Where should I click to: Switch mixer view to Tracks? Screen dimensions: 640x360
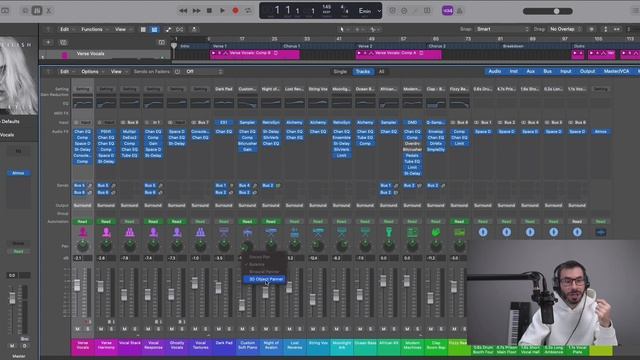[x=362, y=71]
